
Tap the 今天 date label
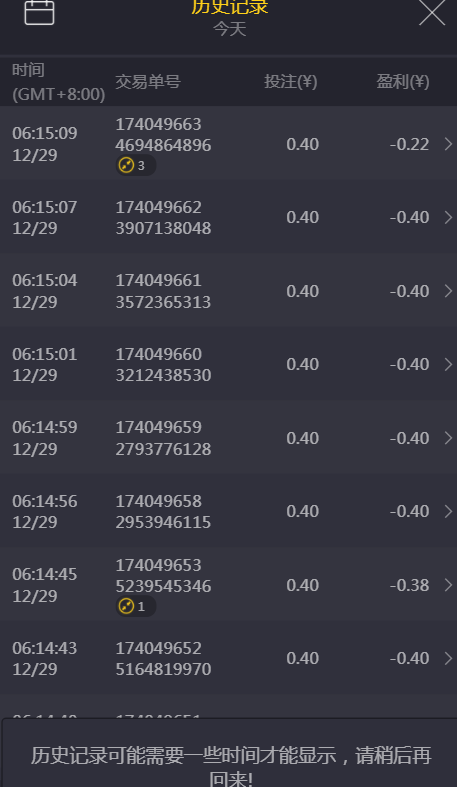coord(230,29)
